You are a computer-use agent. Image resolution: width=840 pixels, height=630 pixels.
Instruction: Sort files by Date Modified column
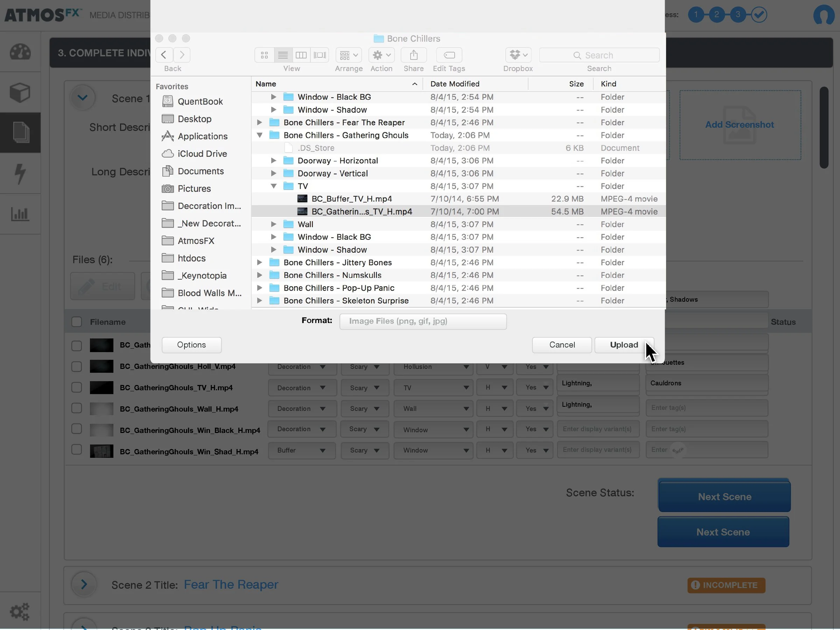[x=475, y=84]
